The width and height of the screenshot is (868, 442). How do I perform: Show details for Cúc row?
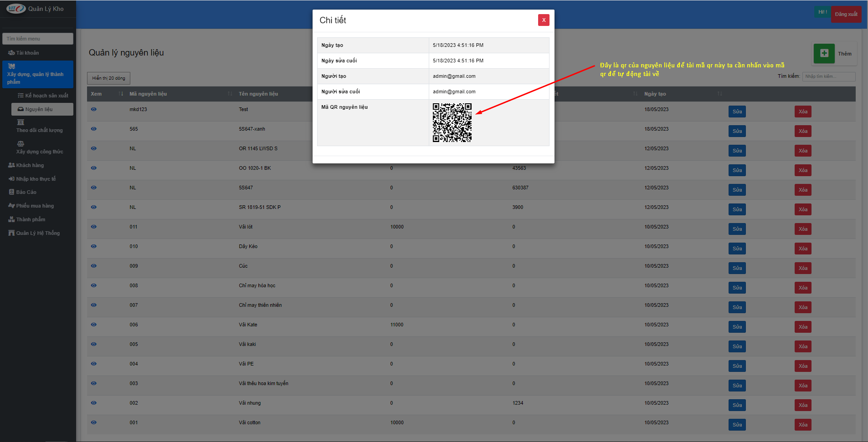[x=94, y=266]
